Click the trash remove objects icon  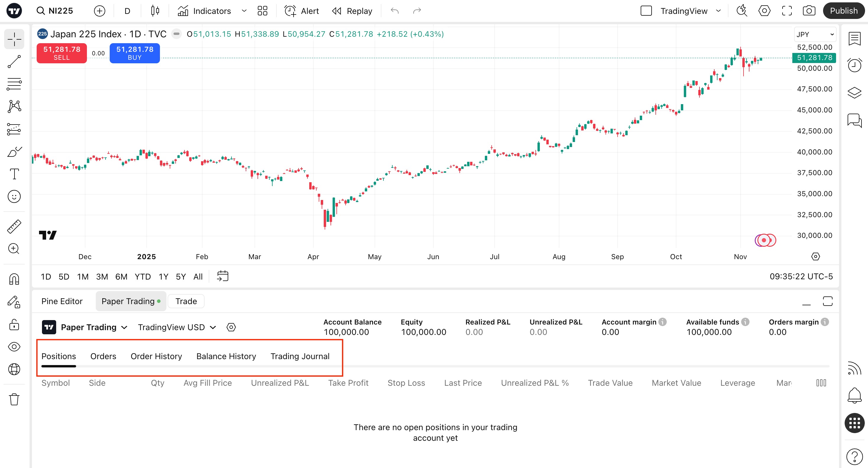[14, 399]
